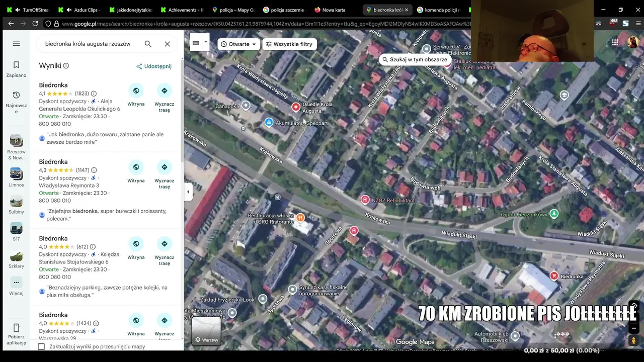Screen dimensions: 644x362
Task: Open Google apps grid icon
Action: 615,42
